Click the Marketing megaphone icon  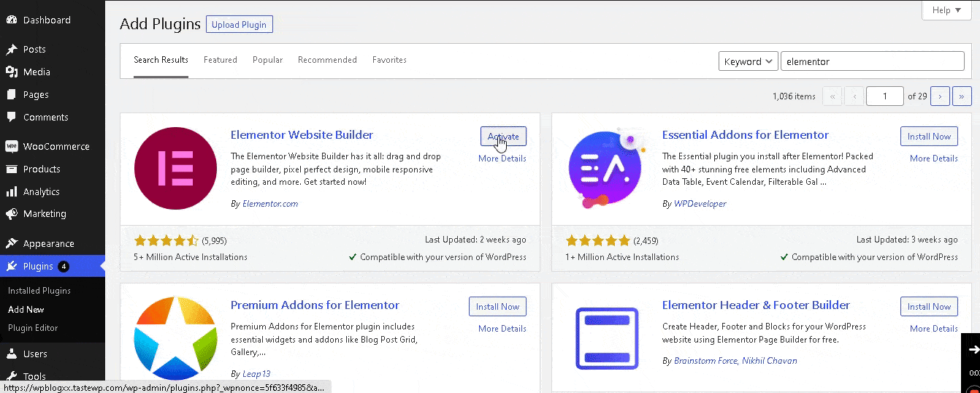[12, 214]
